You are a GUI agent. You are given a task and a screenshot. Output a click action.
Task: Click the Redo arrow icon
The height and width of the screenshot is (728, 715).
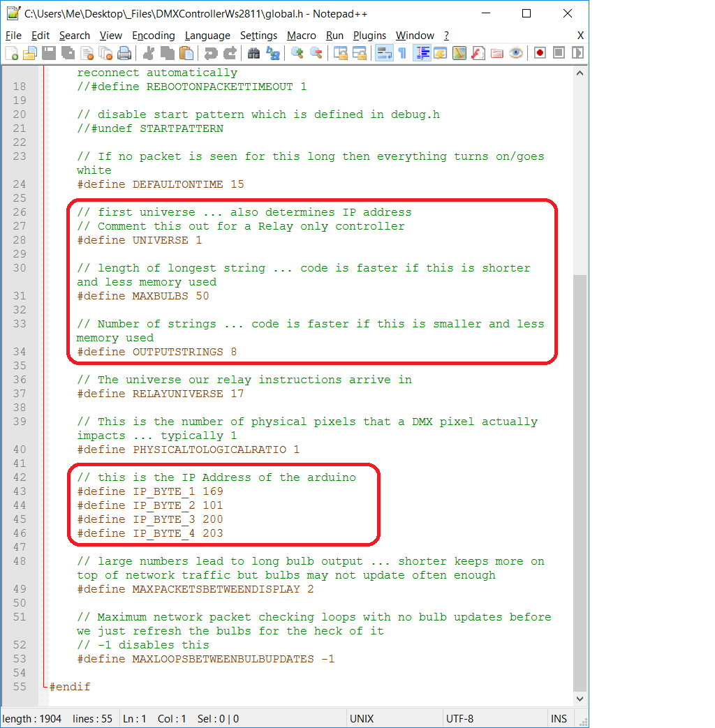[x=230, y=53]
